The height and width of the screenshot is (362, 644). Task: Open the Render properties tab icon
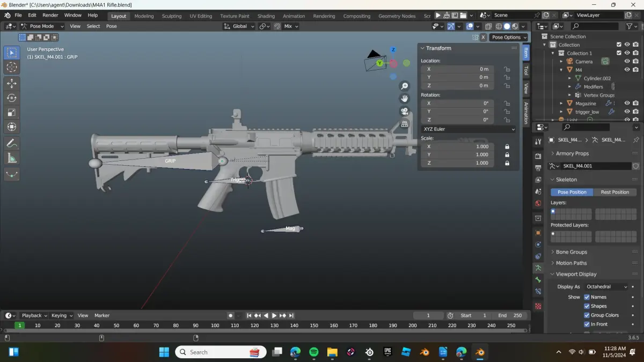coord(538,156)
